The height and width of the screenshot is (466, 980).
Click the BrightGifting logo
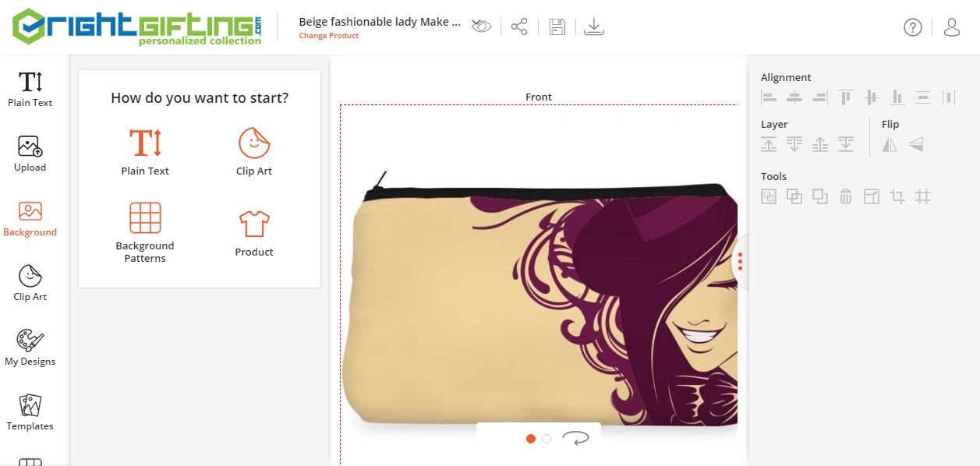(137, 26)
